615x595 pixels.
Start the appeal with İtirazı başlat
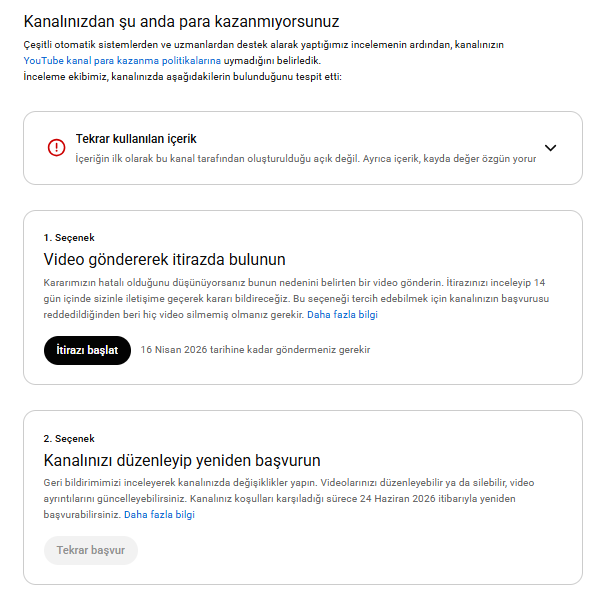87,350
